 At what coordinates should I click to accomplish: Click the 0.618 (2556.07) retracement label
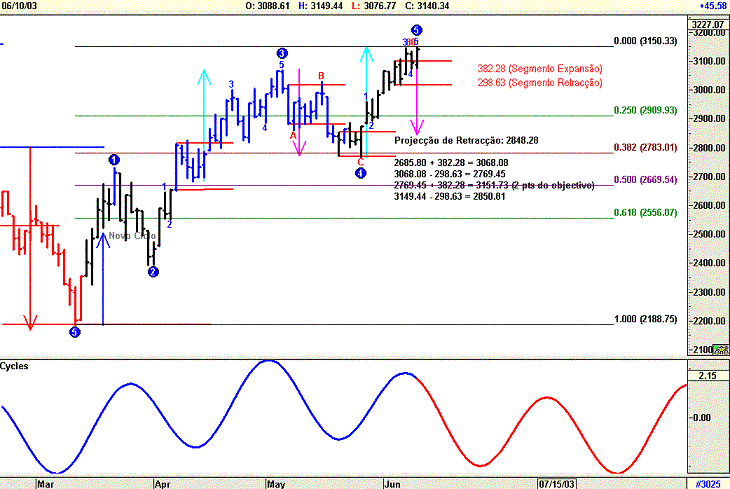[x=645, y=213]
